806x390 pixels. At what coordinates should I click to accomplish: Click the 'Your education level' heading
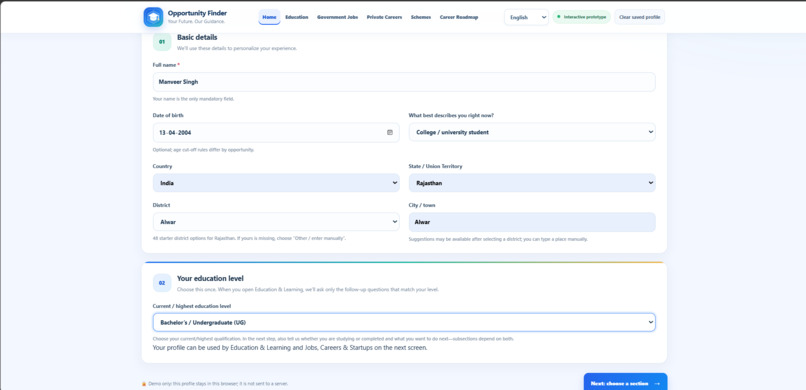pos(210,278)
